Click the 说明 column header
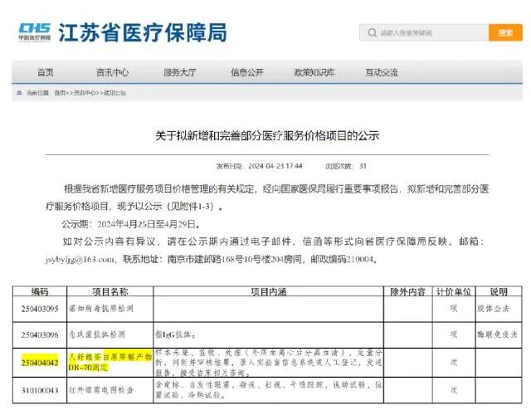Image resolution: width=531 pixels, height=420 pixels. tap(499, 291)
